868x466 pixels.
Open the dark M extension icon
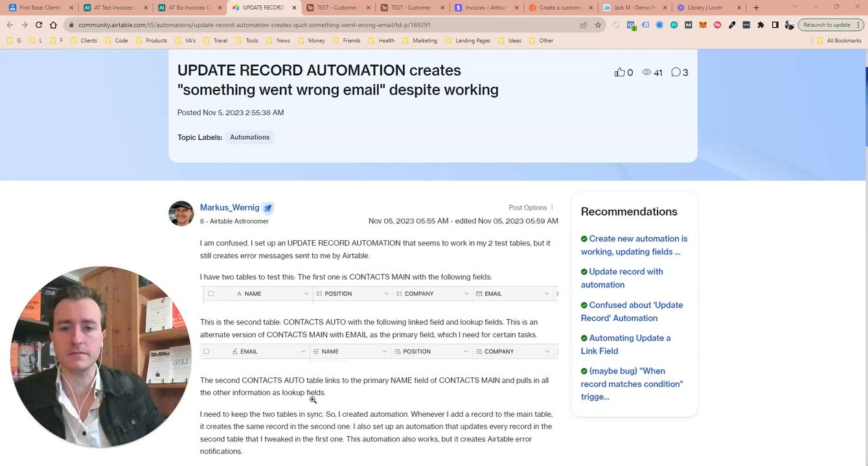click(688, 25)
